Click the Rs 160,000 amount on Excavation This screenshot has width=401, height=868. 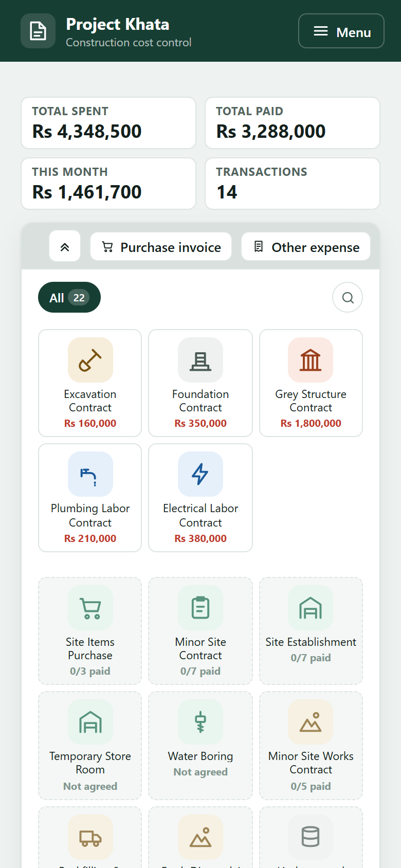(x=90, y=423)
